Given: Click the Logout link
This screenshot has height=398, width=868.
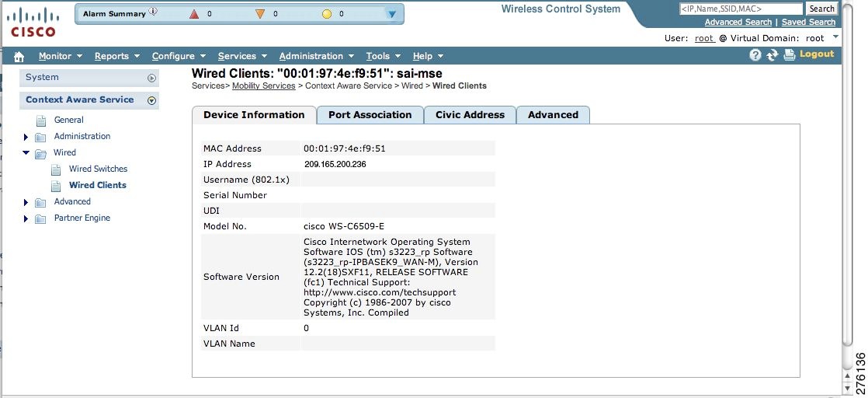Looking at the screenshot, I should point(817,54).
